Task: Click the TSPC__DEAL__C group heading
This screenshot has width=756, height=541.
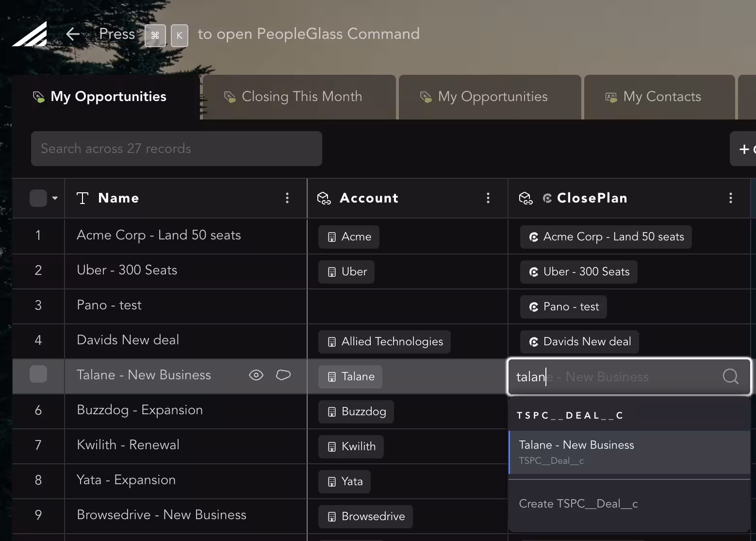Action: tap(570, 416)
